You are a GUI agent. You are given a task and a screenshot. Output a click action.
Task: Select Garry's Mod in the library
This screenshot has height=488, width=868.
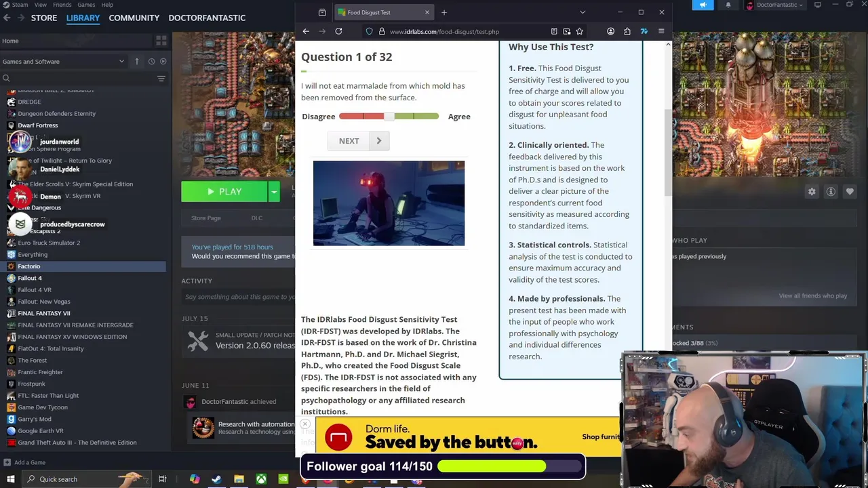click(34, 419)
